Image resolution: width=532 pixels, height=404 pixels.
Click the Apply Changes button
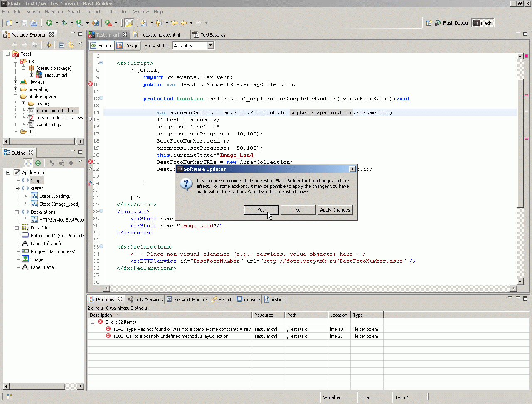(x=335, y=210)
